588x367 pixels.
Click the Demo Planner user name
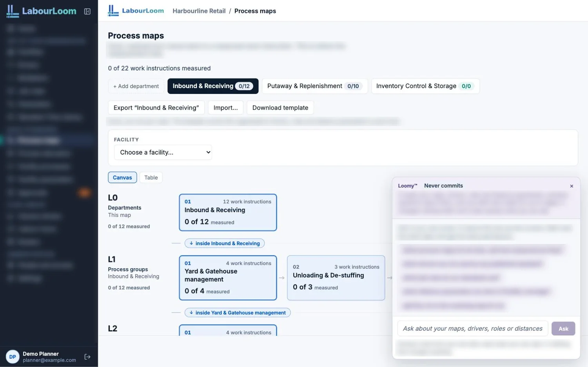click(x=41, y=354)
